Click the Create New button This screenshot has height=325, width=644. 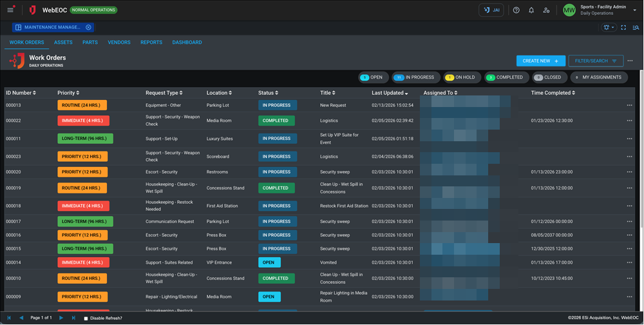point(540,61)
